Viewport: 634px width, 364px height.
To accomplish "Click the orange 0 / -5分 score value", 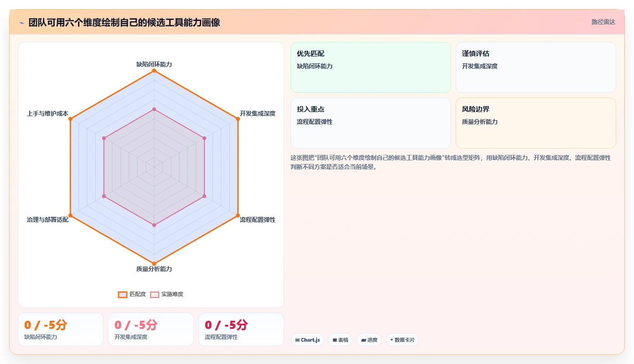I will pyautogui.click(x=46, y=325).
